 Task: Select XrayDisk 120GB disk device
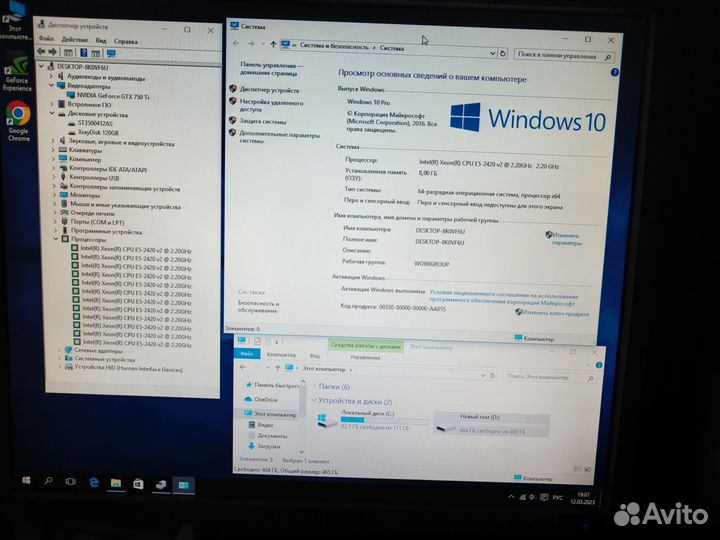coord(98,132)
